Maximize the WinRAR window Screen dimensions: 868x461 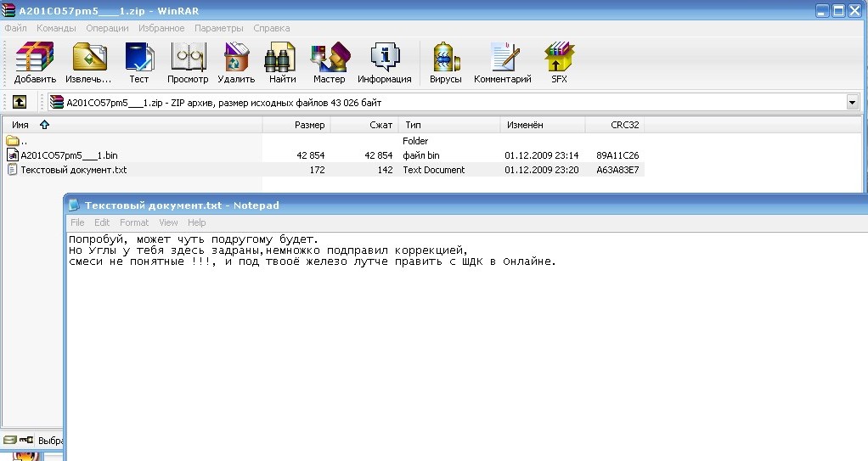(x=838, y=10)
